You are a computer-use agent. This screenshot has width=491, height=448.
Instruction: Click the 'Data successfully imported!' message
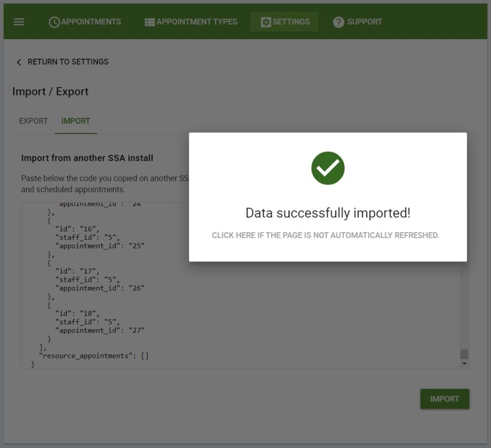tap(328, 213)
